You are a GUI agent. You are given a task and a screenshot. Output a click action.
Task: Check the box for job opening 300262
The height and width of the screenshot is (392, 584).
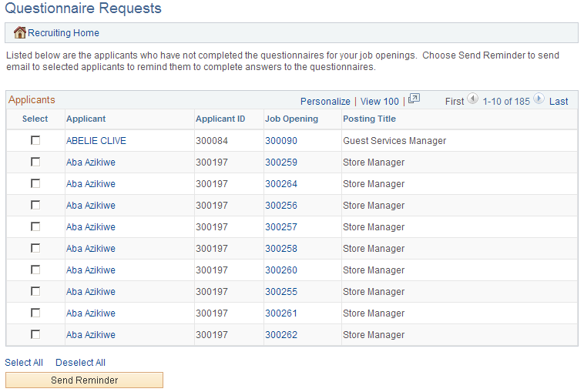pyautogui.click(x=35, y=335)
